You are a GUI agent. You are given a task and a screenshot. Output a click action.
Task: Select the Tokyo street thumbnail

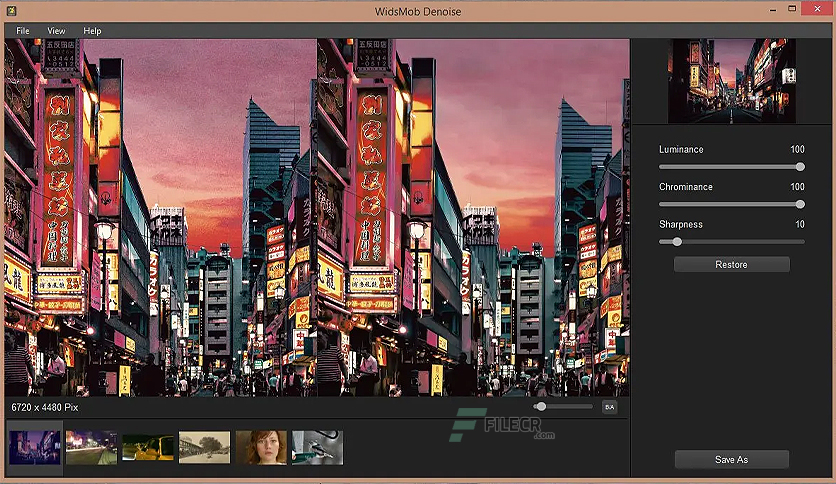[35, 448]
